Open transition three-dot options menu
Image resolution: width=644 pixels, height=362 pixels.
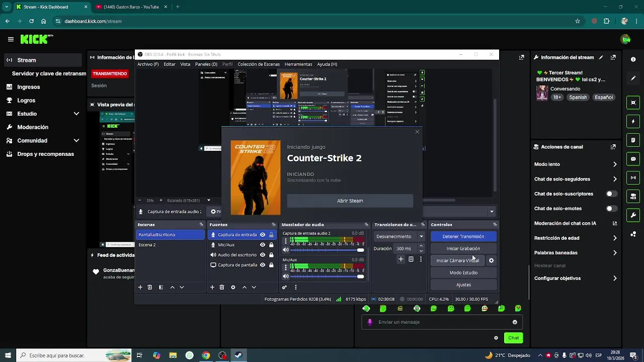point(421,259)
